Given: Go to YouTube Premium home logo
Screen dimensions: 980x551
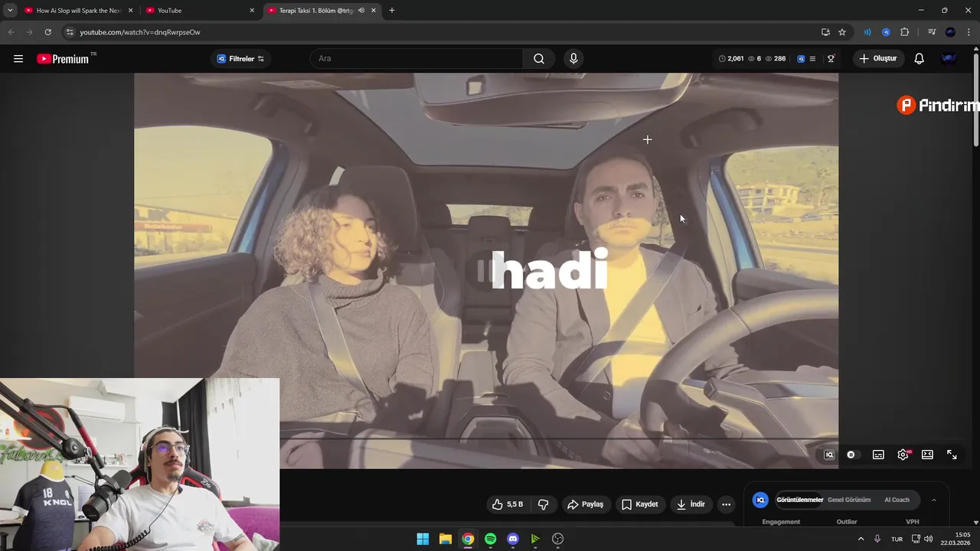Looking at the screenshot, I should pos(63,59).
